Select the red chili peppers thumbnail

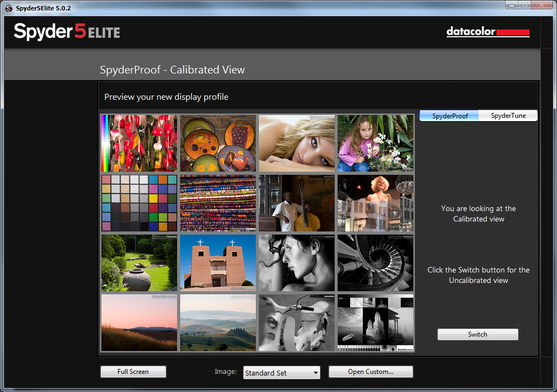pyautogui.click(x=139, y=143)
